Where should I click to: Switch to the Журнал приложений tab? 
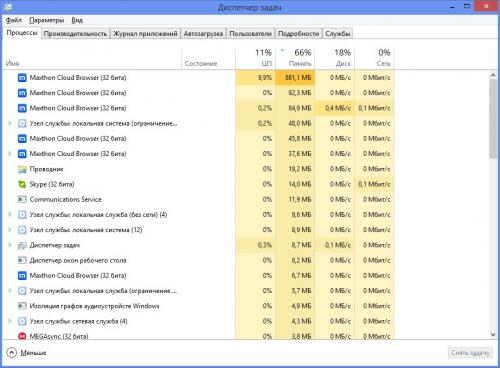pos(145,34)
